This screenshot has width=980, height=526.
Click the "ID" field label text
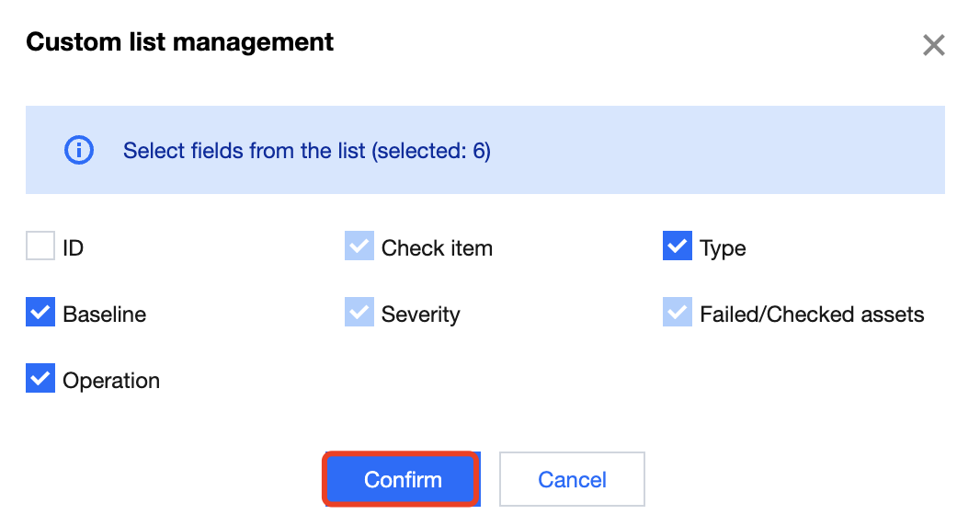74,248
